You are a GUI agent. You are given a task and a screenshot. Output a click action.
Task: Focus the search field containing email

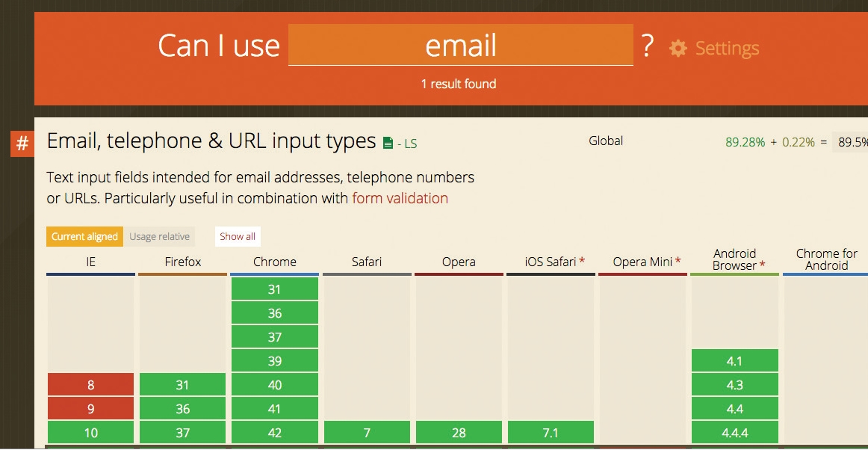461,45
